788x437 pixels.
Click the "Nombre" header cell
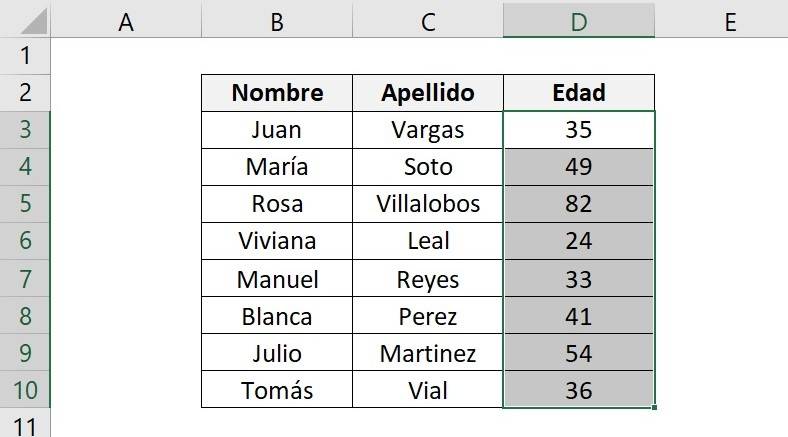(277, 93)
